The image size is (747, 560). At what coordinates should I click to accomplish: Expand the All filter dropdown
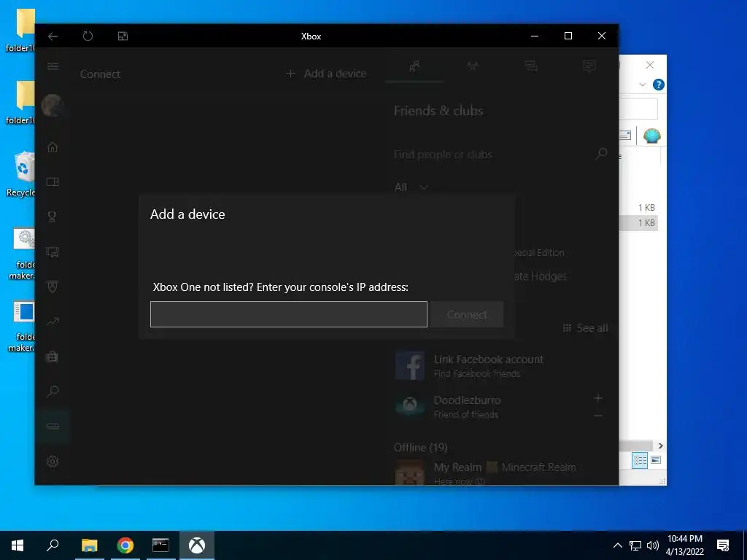point(411,187)
